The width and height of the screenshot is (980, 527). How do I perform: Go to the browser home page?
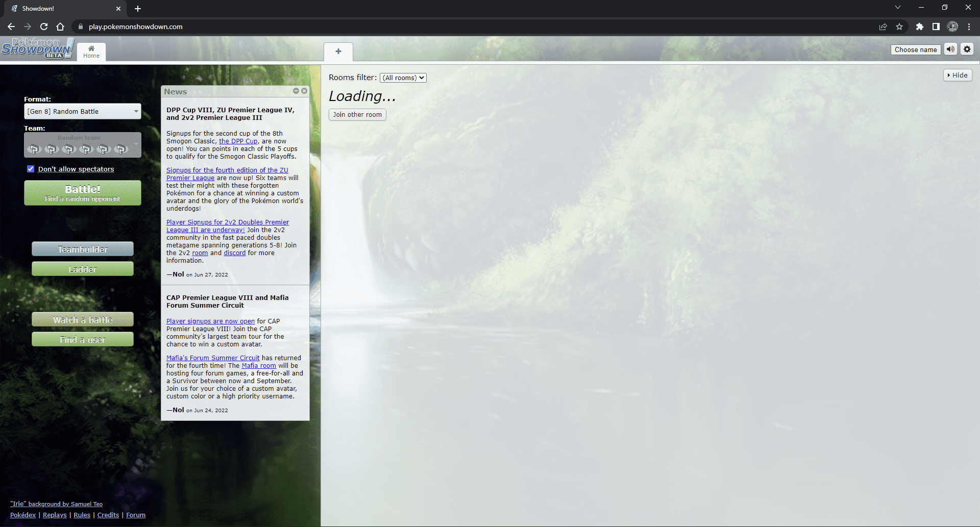(60, 27)
